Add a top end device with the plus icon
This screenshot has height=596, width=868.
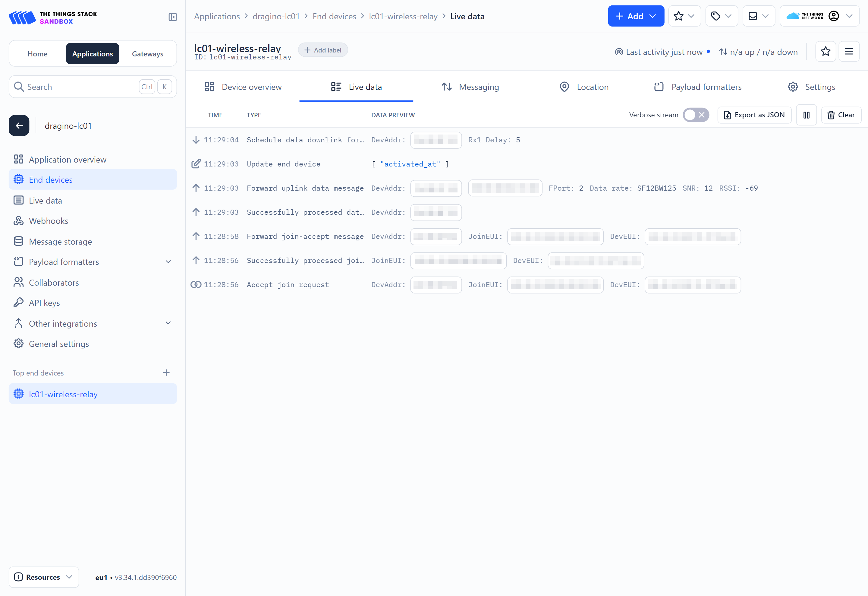(166, 372)
